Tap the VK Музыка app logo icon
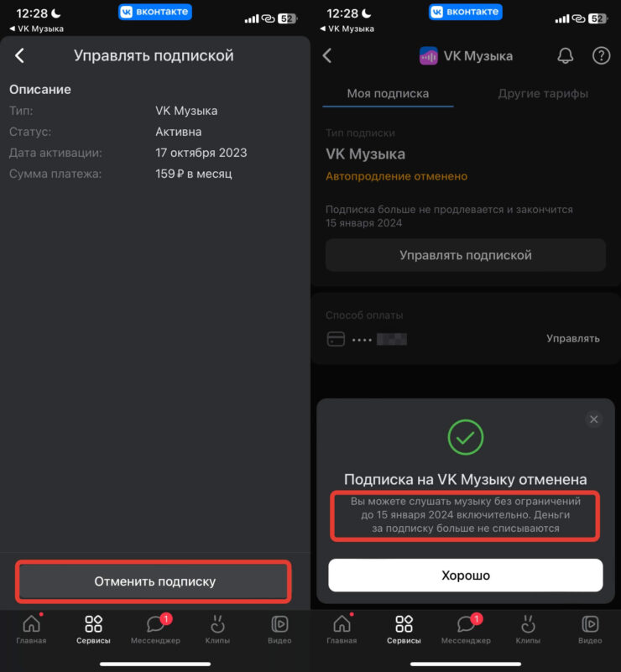Image resolution: width=621 pixels, height=672 pixels. [x=428, y=56]
